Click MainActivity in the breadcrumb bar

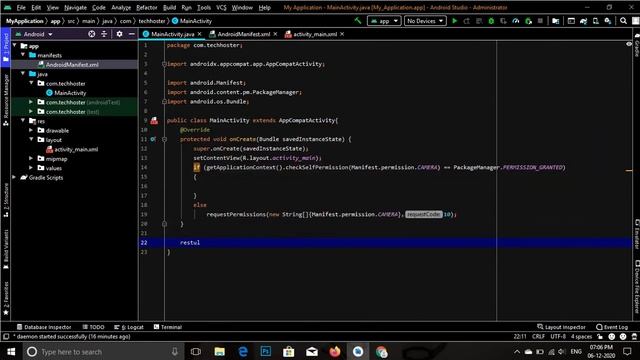pyautogui.click(x=191, y=21)
